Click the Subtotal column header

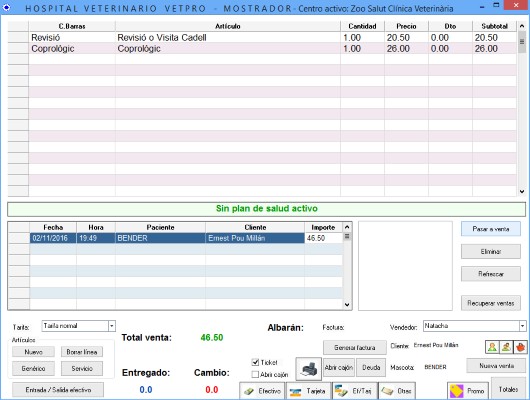tap(494, 26)
